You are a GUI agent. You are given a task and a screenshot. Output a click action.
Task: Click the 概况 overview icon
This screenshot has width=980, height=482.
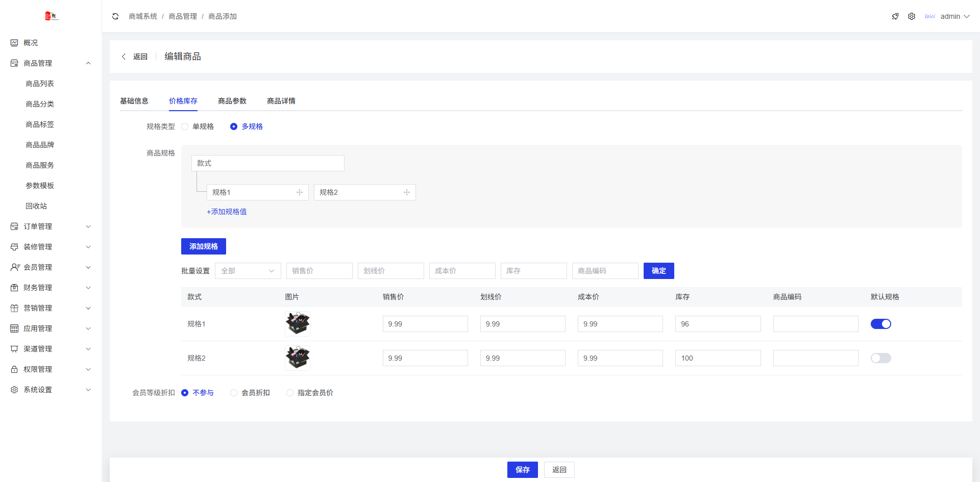pyautogui.click(x=14, y=43)
